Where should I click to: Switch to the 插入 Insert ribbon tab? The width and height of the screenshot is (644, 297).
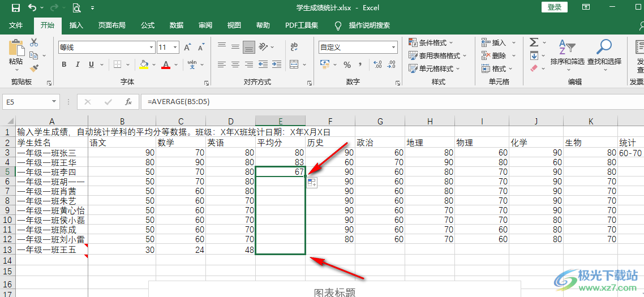[x=76, y=25]
